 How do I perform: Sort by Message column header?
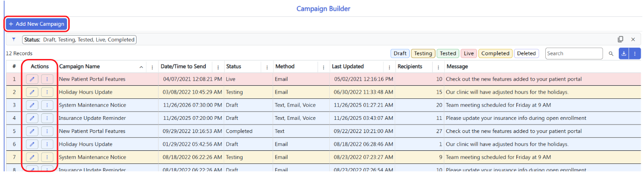pos(457,66)
